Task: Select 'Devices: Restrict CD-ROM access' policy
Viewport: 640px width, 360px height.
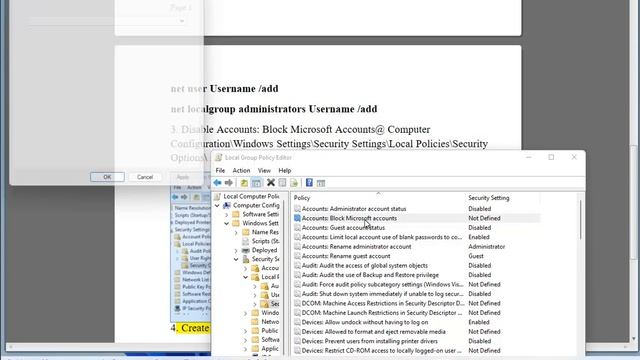Action: (382, 351)
